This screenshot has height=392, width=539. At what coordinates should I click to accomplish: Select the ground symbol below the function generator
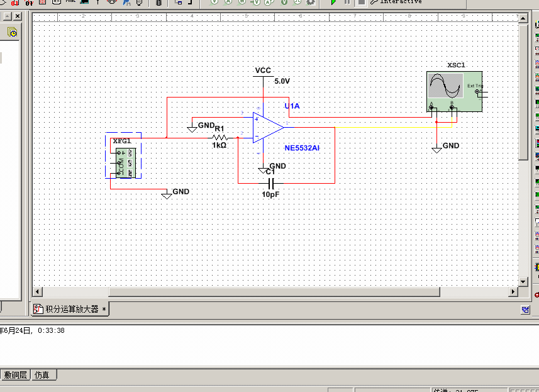[167, 195]
